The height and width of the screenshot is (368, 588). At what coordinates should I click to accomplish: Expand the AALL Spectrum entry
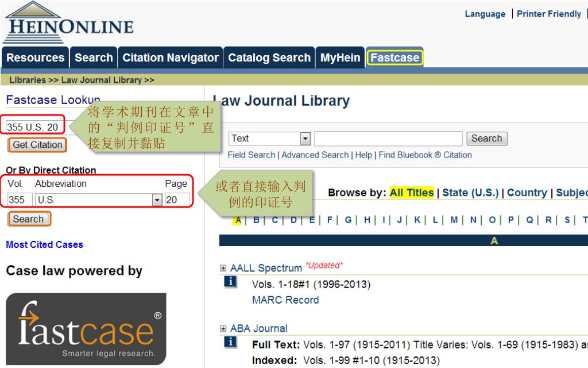point(223,268)
